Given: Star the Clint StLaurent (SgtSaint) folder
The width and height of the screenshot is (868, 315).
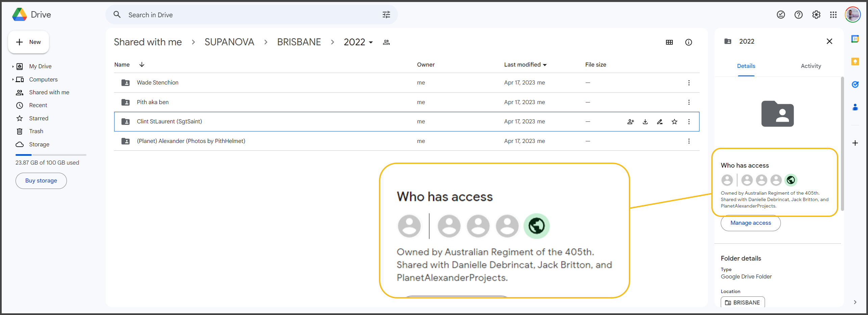Looking at the screenshot, I should pyautogui.click(x=674, y=122).
